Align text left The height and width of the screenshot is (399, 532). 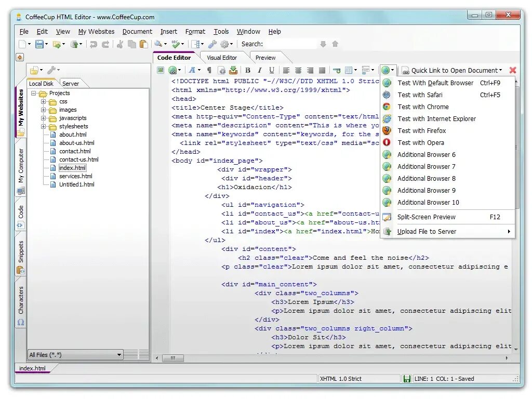coord(286,70)
